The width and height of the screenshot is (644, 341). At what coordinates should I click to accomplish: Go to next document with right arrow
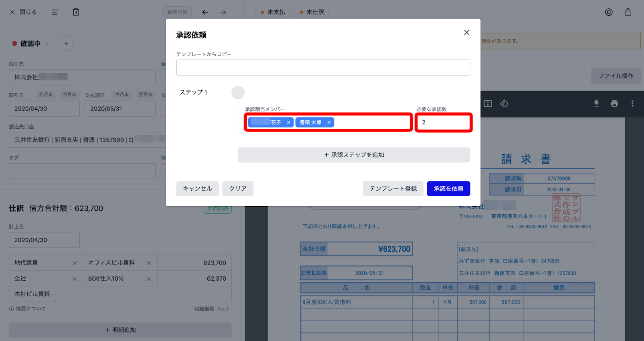tap(223, 12)
